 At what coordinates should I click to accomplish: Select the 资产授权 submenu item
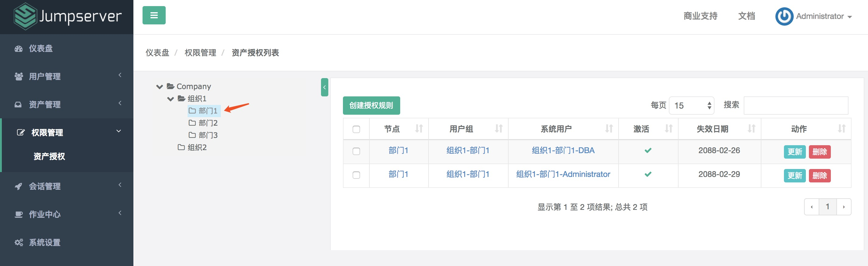point(49,156)
